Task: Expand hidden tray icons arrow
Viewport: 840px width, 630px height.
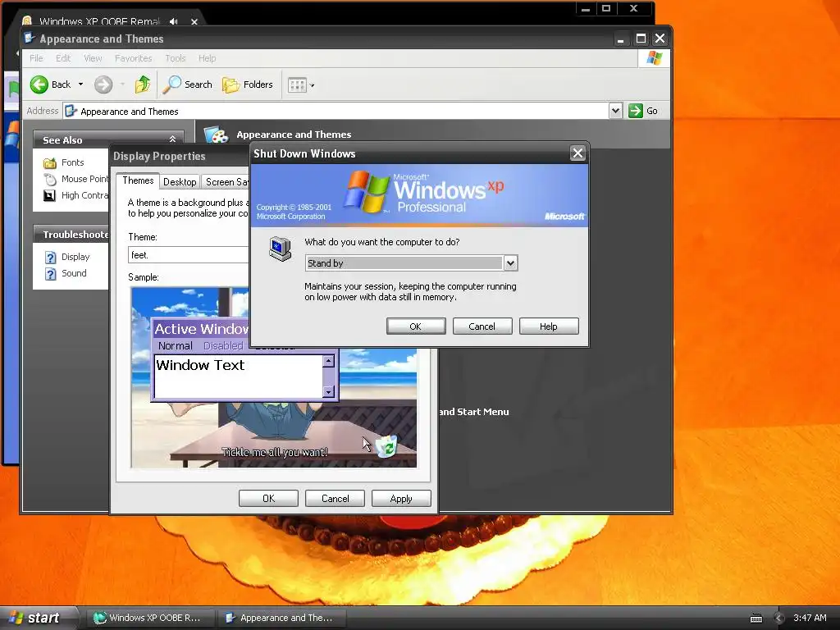Action: (x=779, y=619)
